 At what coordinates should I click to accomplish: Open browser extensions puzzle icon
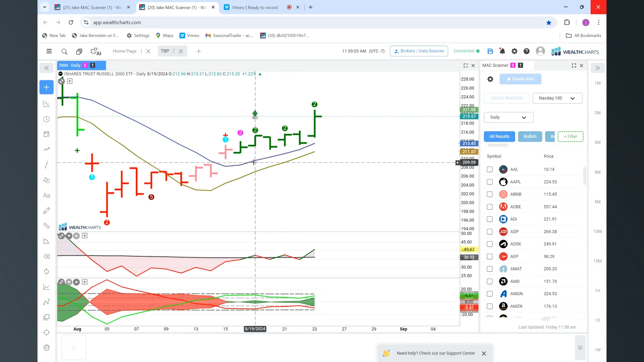click(x=567, y=22)
